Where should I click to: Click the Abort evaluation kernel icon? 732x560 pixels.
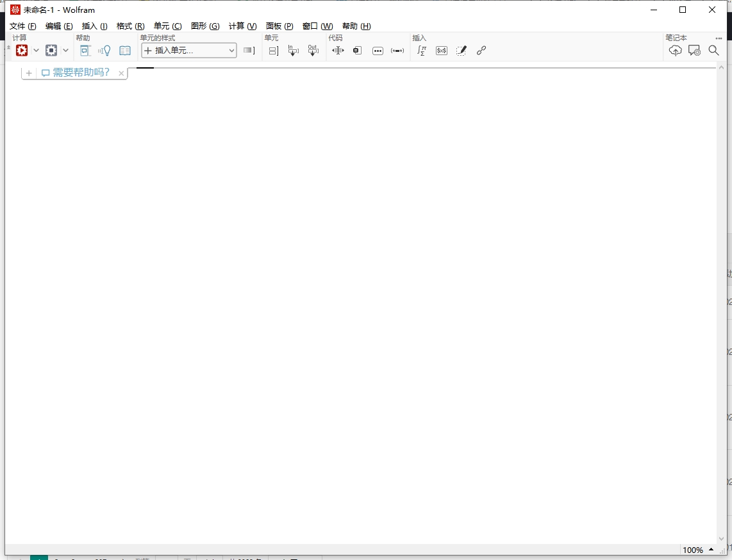coord(51,51)
